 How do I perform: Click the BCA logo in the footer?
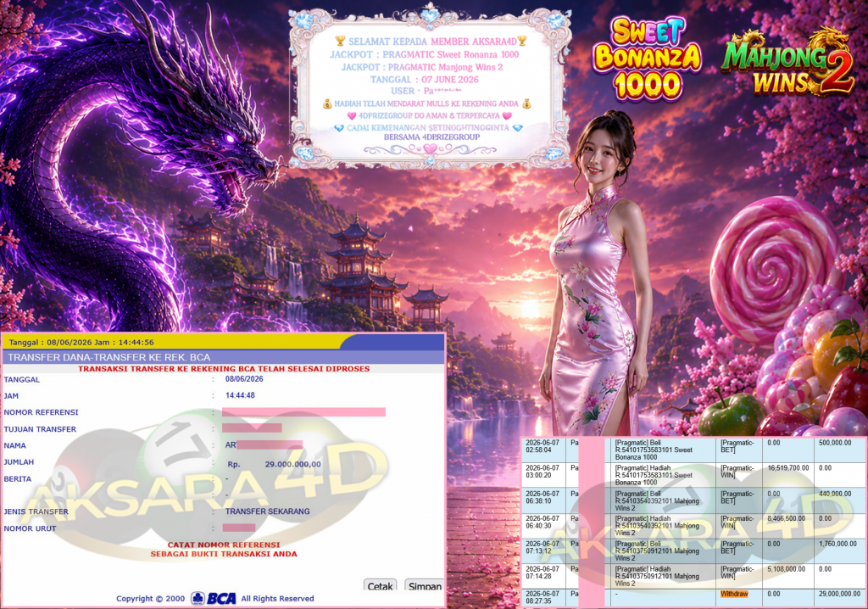214,599
